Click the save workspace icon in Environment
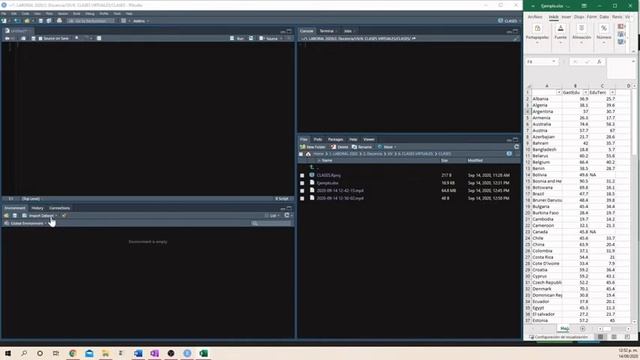 coord(15,216)
